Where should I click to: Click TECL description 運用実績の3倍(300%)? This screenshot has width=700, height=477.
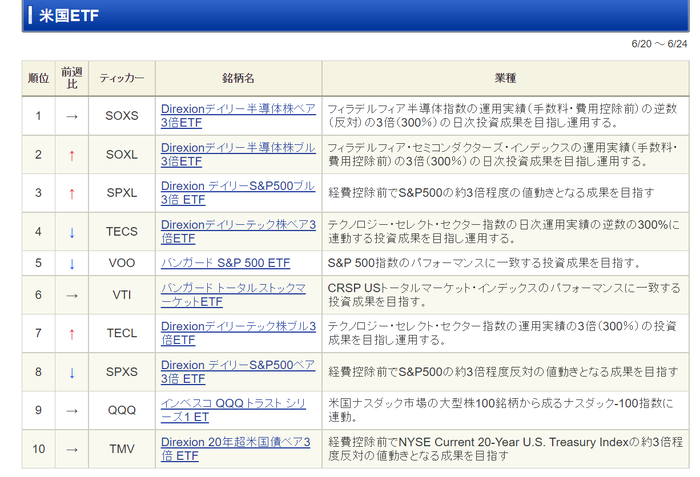pos(502,333)
